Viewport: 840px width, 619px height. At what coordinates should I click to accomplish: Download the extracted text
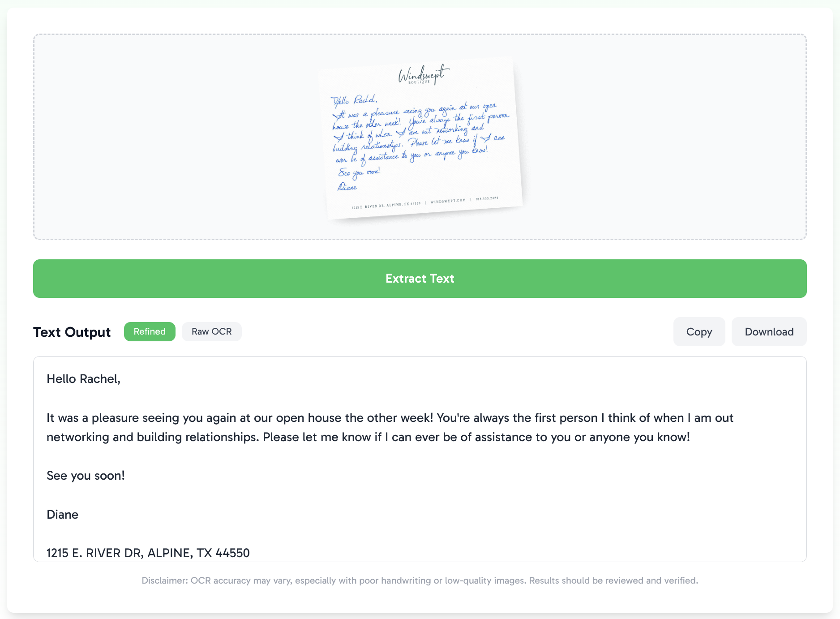pyautogui.click(x=769, y=331)
